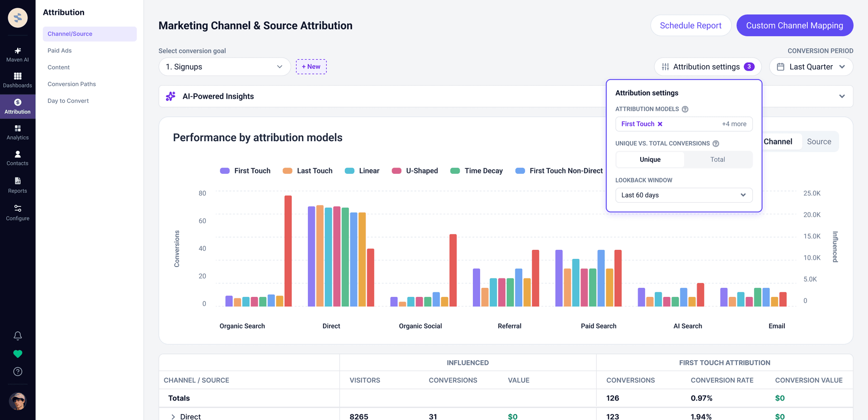This screenshot has height=420, width=868.
Task: Open Contacts from the sidebar
Action: click(18, 158)
